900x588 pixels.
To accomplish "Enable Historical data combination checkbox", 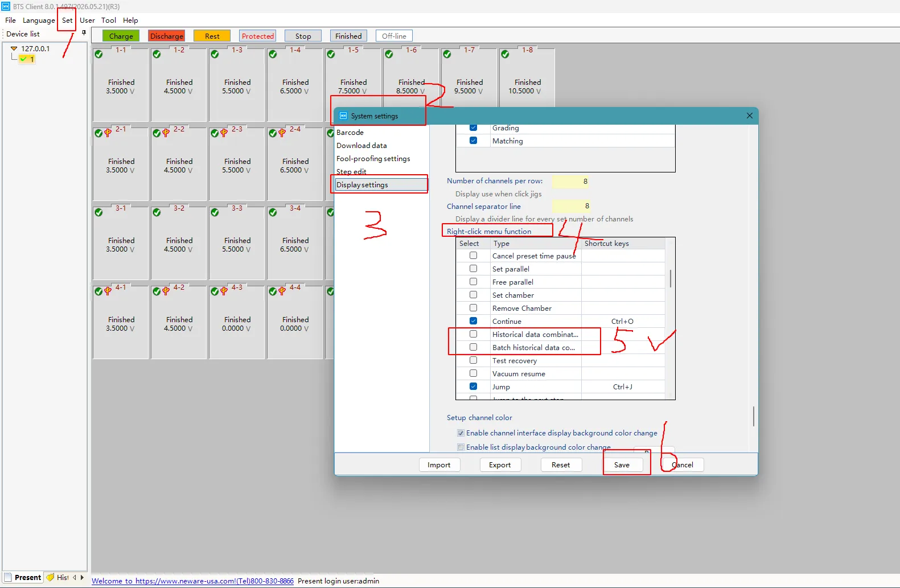I will 473,334.
